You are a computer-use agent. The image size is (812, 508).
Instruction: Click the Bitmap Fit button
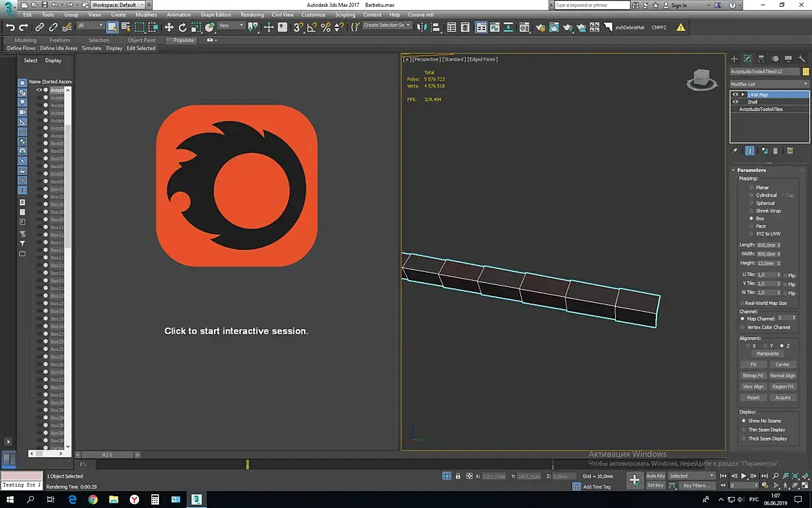753,376
